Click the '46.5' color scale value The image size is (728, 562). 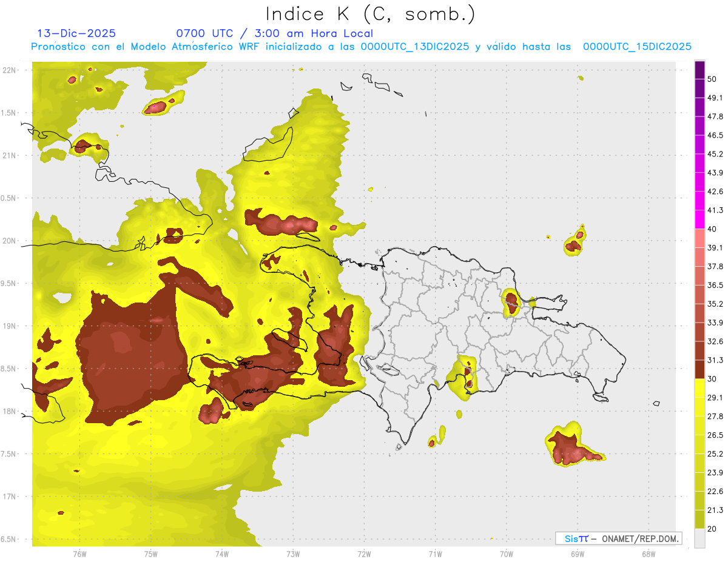715,136
